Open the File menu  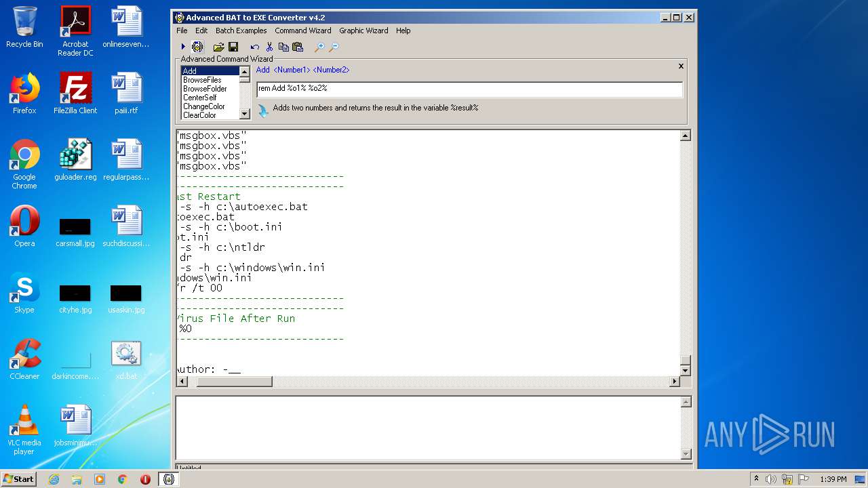(182, 30)
